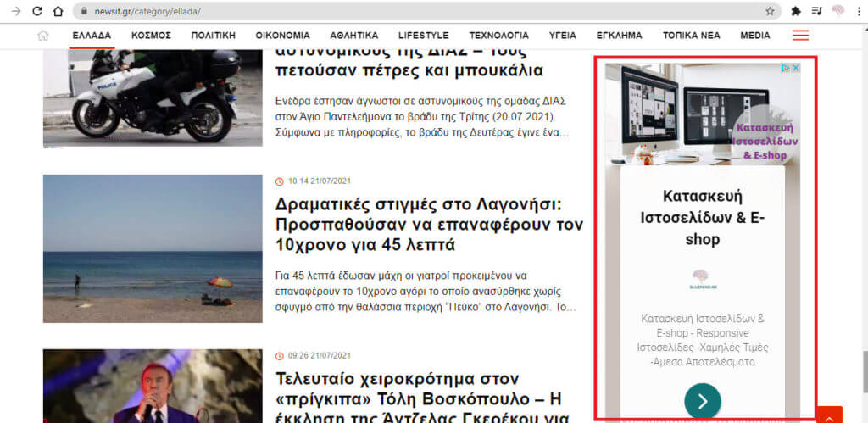Screen dimensions: 868x423
Task: Click the red scroll-to-top button
Action: click(829, 415)
